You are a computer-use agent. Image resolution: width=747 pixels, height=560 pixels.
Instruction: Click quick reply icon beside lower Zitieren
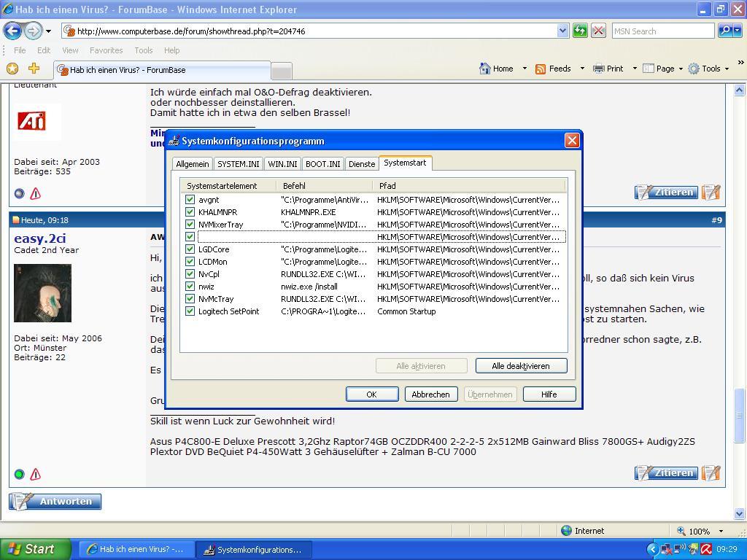click(x=711, y=472)
